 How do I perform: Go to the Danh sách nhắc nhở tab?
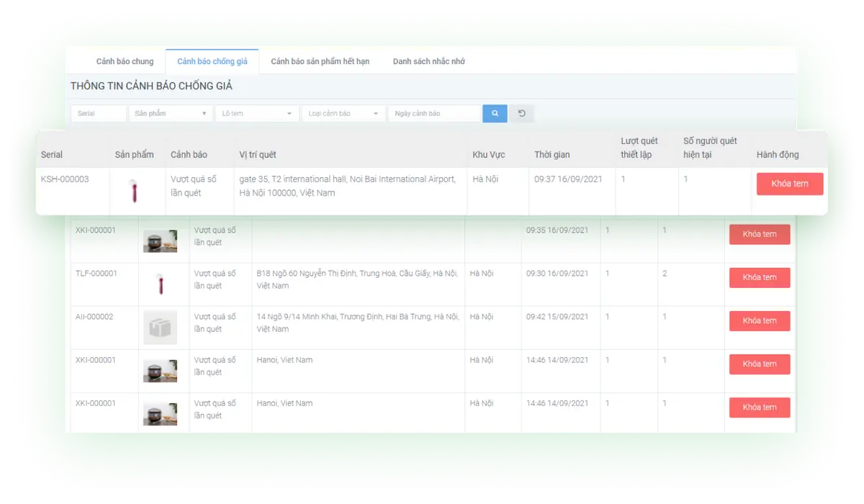pyautogui.click(x=428, y=62)
